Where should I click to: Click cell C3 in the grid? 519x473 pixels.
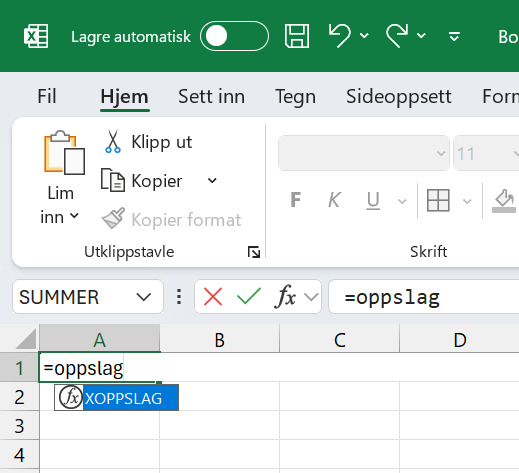click(x=339, y=425)
